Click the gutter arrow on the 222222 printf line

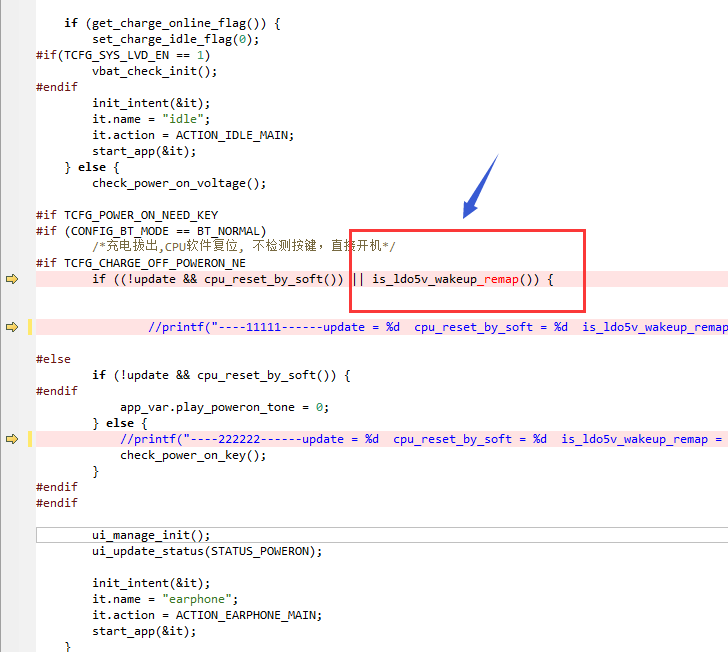click(x=12, y=439)
